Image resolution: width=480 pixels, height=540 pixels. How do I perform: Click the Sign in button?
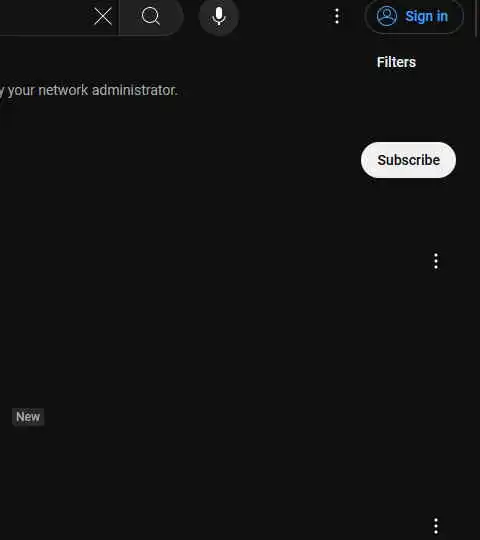(414, 16)
